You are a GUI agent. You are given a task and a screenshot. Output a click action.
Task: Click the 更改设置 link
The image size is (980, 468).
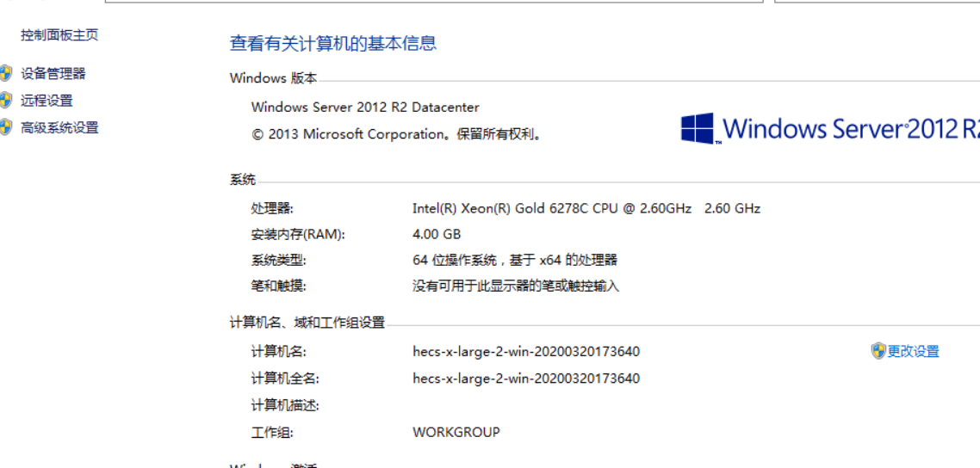913,351
